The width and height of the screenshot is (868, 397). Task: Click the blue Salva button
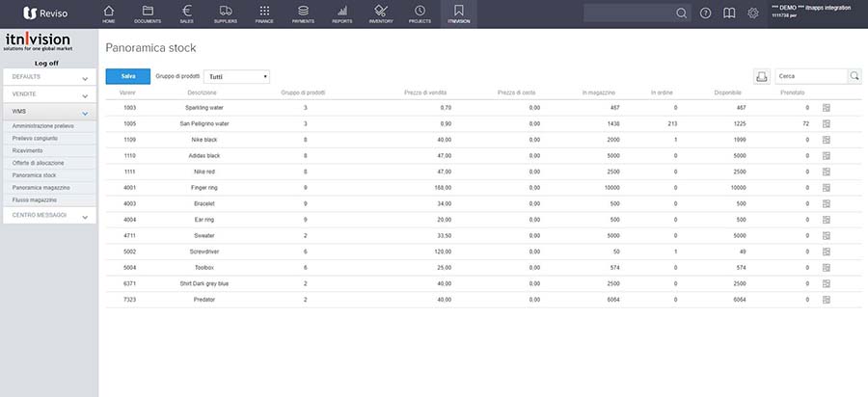127,76
